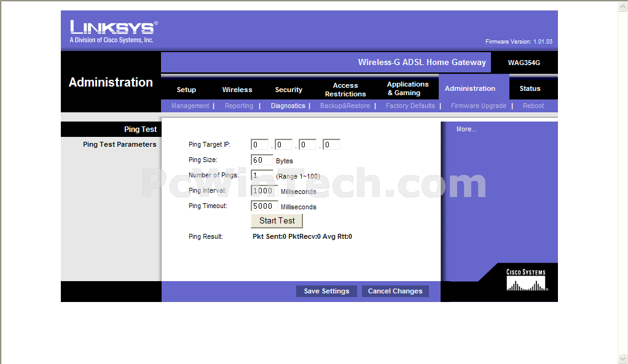The image size is (628, 364).
Task: Click the 'Ping Test' section heading
Action: (140, 129)
